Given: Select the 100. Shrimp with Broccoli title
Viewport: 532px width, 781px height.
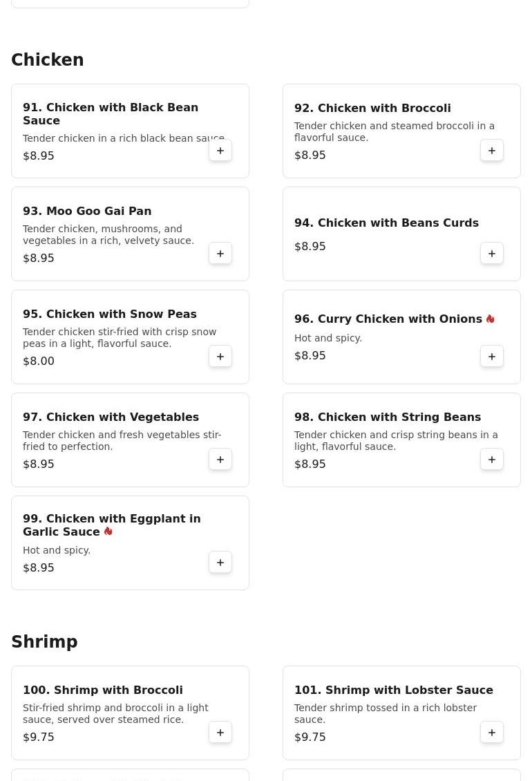Looking at the screenshot, I should (x=103, y=690).
